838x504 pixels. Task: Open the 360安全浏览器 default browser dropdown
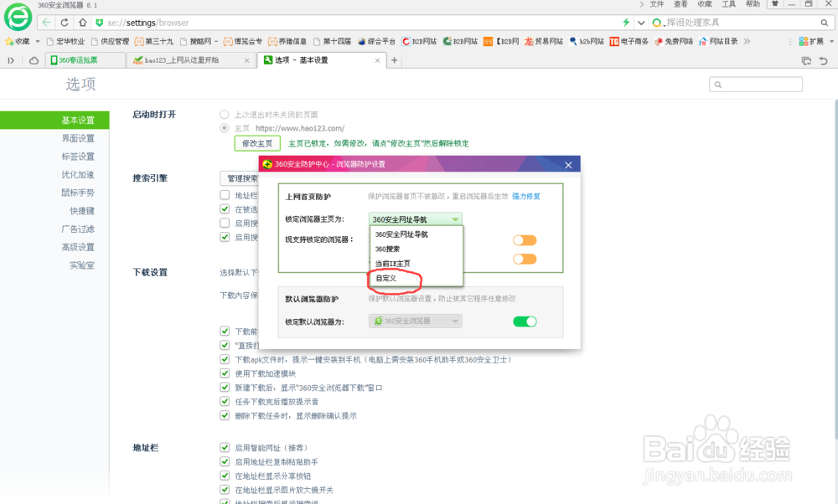[x=416, y=321]
